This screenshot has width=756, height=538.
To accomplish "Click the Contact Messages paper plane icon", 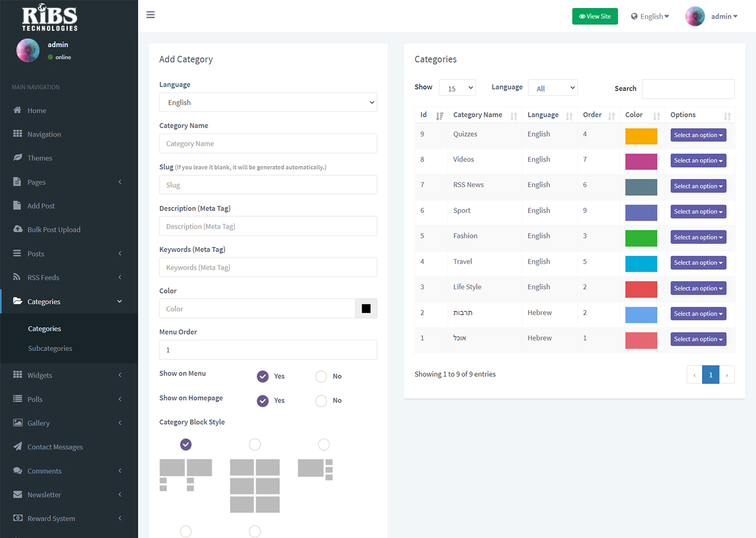I will point(17,447).
